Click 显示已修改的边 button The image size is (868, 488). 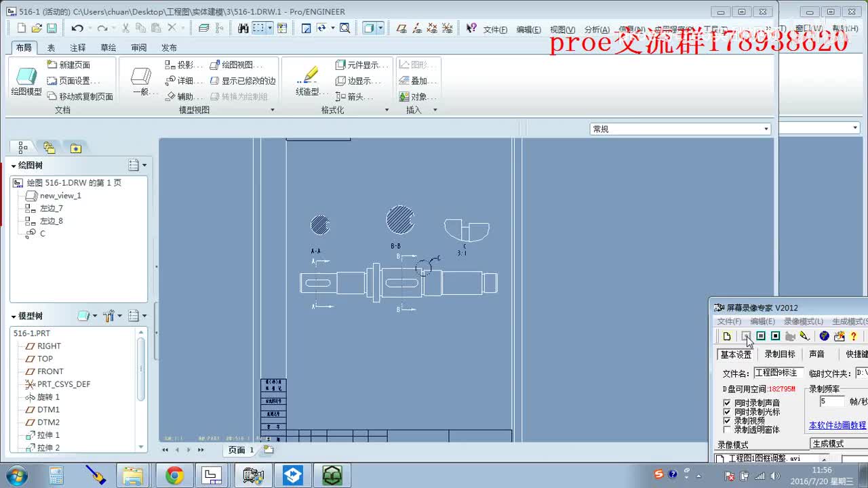[243, 81]
